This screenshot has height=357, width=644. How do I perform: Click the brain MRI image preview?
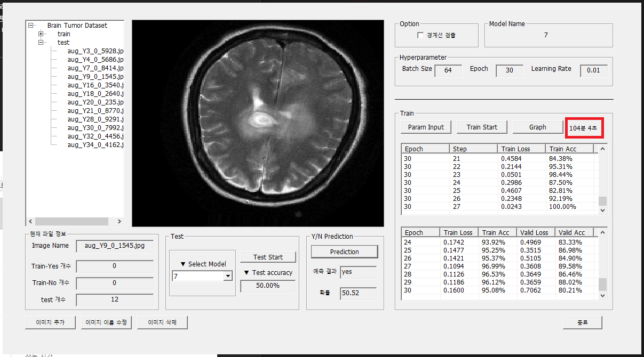(258, 124)
